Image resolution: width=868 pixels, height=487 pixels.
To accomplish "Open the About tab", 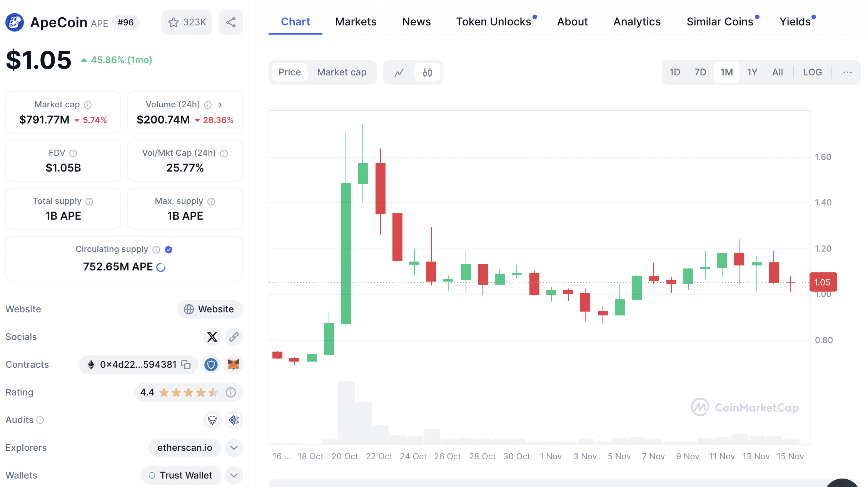I will pyautogui.click(x=573, y=22).
